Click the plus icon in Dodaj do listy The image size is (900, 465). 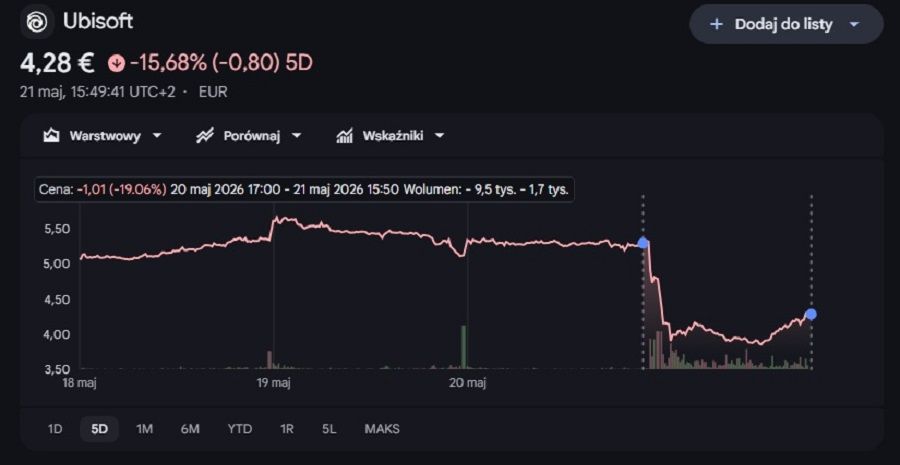click(x=716, y=24)
